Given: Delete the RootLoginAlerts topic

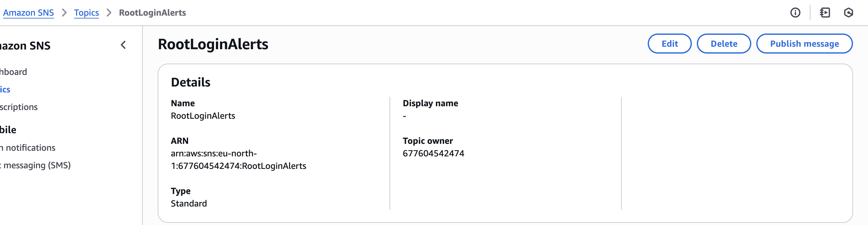Looking at the screenshot, I should (723, 44).
